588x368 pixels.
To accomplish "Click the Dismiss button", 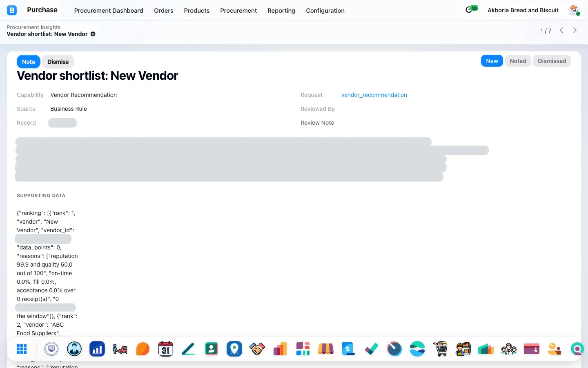I will click(58, 62).
